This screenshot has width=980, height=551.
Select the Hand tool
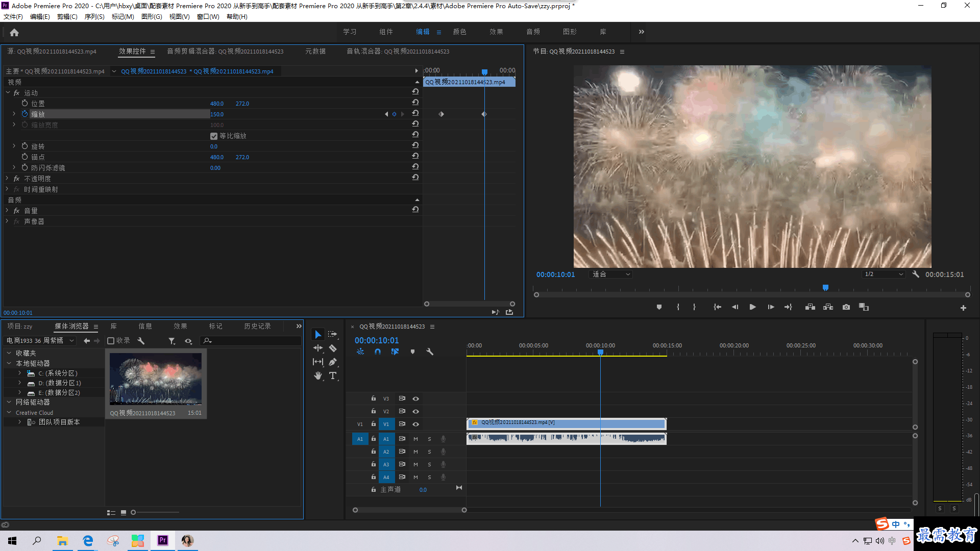pos(318,375)
